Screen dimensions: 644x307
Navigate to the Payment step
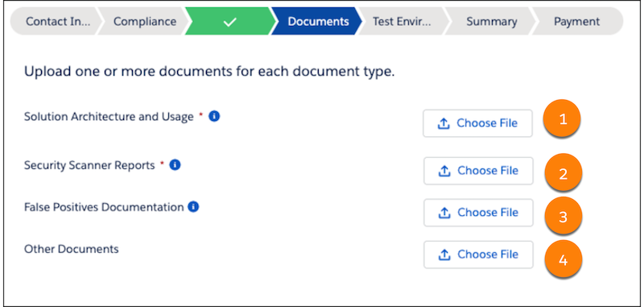[x=577, y=22]
